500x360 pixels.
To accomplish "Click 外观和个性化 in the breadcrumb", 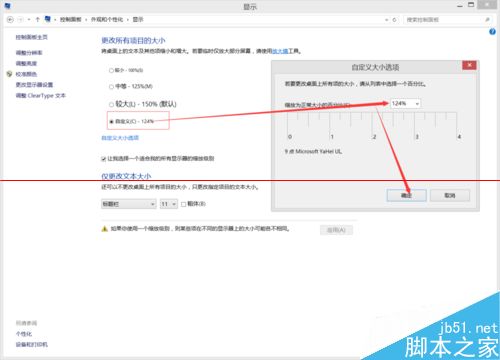I will tap(107, 20).
